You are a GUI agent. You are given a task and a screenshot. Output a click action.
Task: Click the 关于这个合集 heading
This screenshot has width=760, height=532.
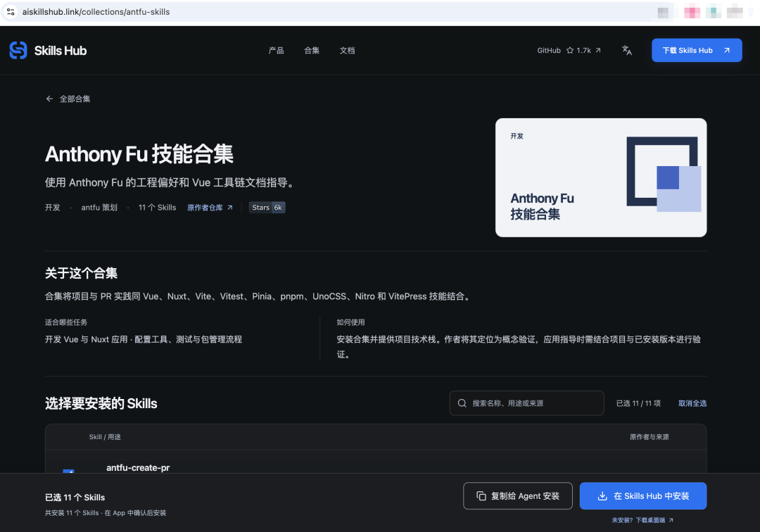[x=82, y=273]
